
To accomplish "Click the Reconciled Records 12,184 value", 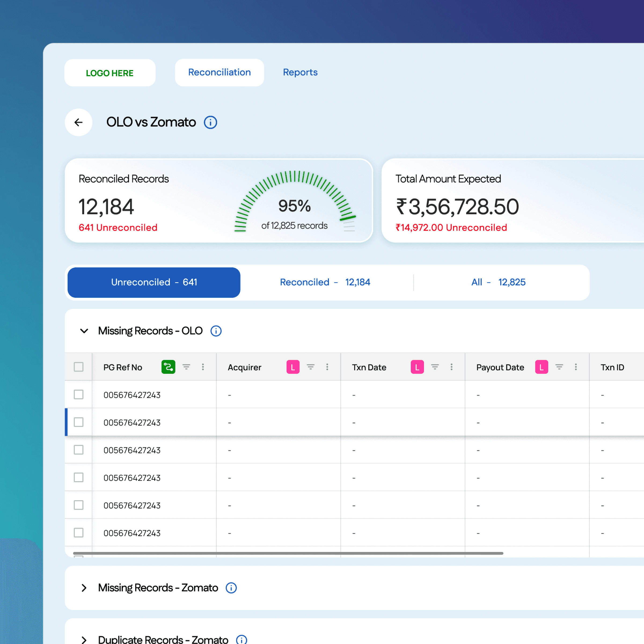I will (x=106, y=207).
